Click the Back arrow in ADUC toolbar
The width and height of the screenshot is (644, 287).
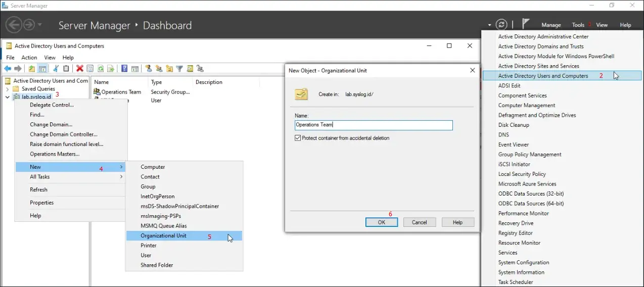tap(8, 69)
